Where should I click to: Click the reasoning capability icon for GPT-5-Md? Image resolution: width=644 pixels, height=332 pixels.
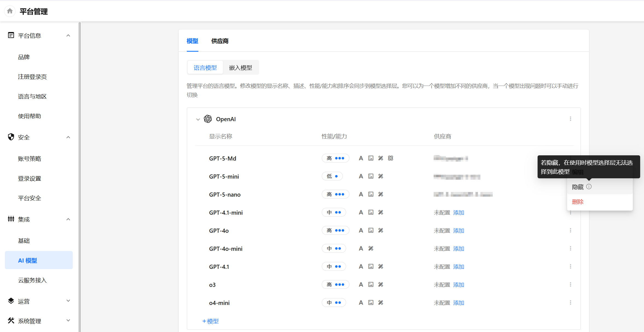(x=390, y=158)
